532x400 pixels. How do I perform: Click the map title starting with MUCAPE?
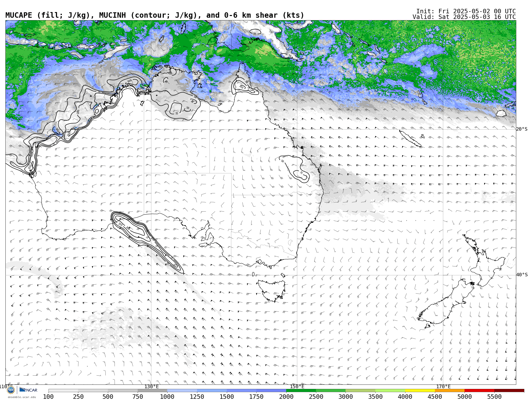155,15
